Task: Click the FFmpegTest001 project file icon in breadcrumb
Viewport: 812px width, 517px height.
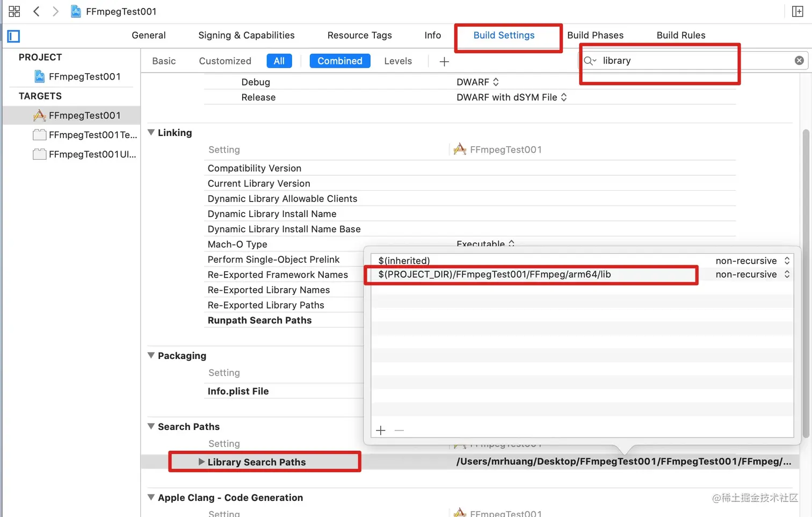Action: click(76, 11)
